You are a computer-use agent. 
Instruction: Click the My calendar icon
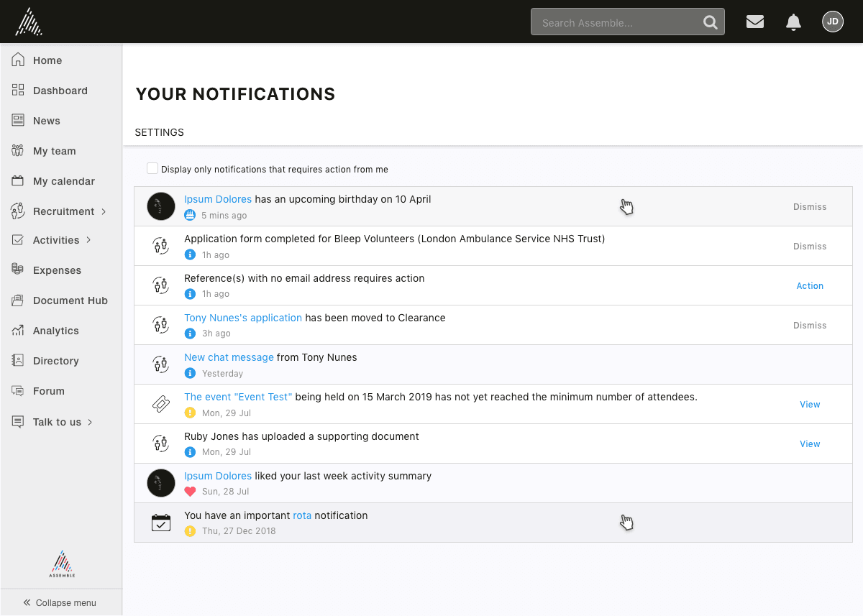[18, 181]
